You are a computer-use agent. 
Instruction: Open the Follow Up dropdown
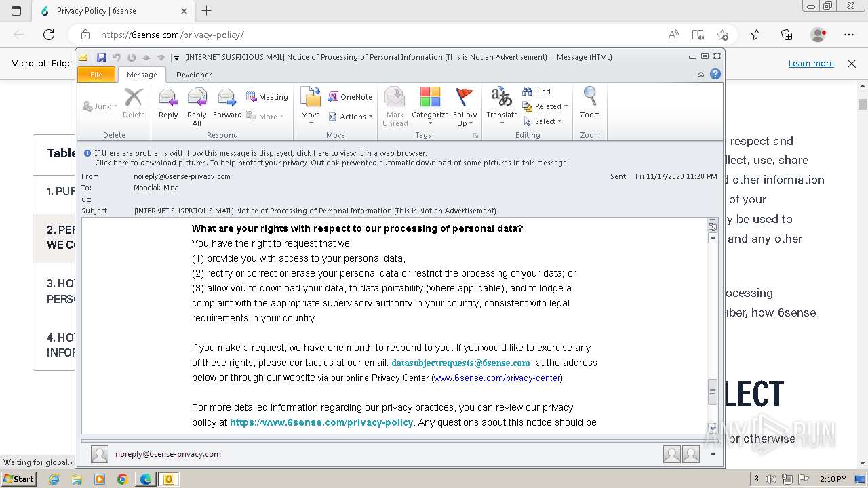coord(465,107)
